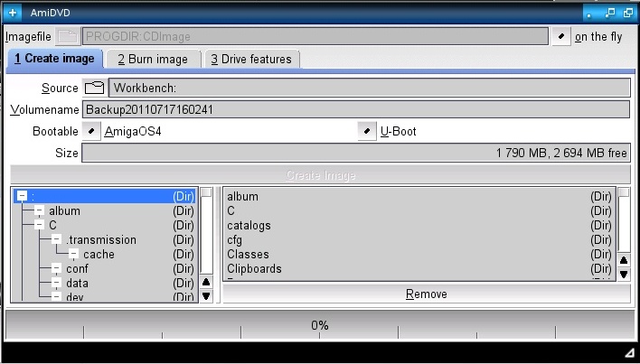Screen dimensions: 640x364
Task: Click the file list scroll down arrow
Action: [x=624, y=274]
